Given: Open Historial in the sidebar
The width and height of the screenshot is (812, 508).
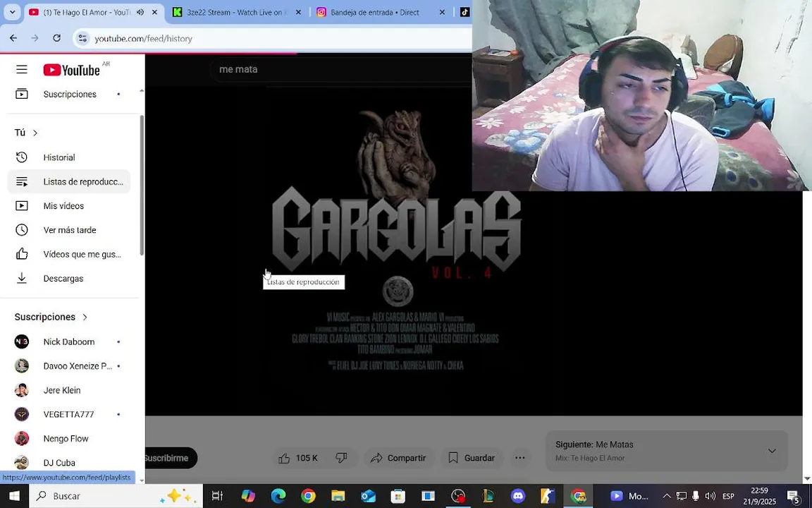Looking at the screenshot, I should (69, 157).
